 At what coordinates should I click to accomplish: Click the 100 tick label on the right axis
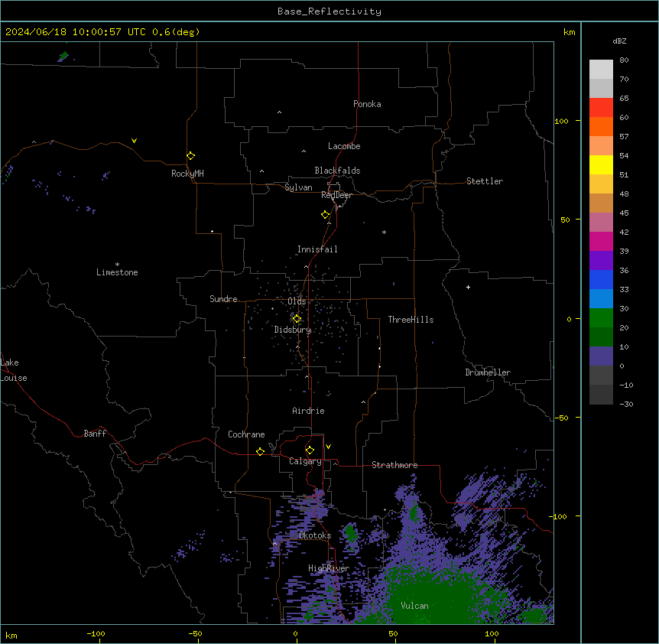[561, 121]
